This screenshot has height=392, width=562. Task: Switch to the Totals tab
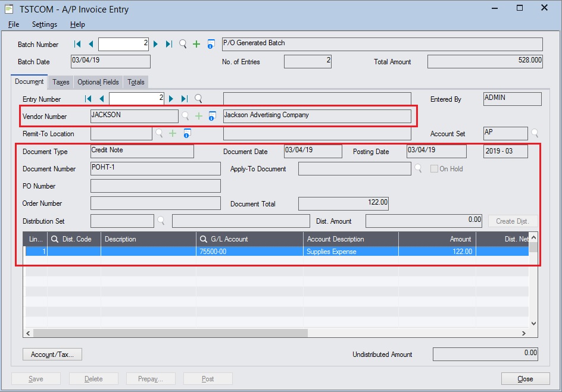[x=136, y=82]
